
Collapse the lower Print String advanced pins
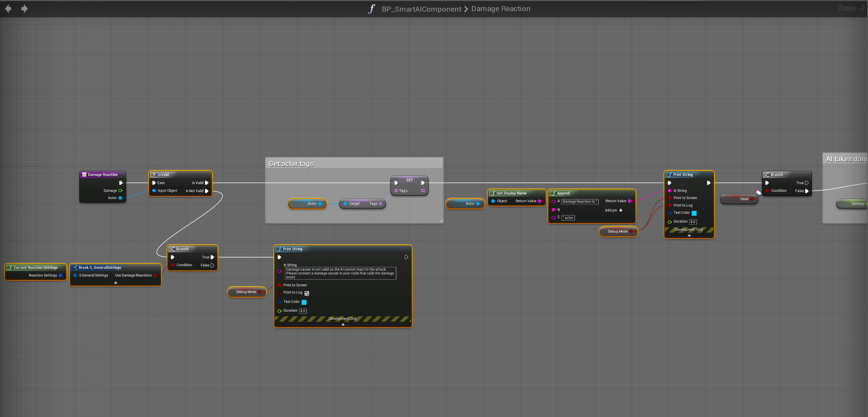click(x=343, y=324)
